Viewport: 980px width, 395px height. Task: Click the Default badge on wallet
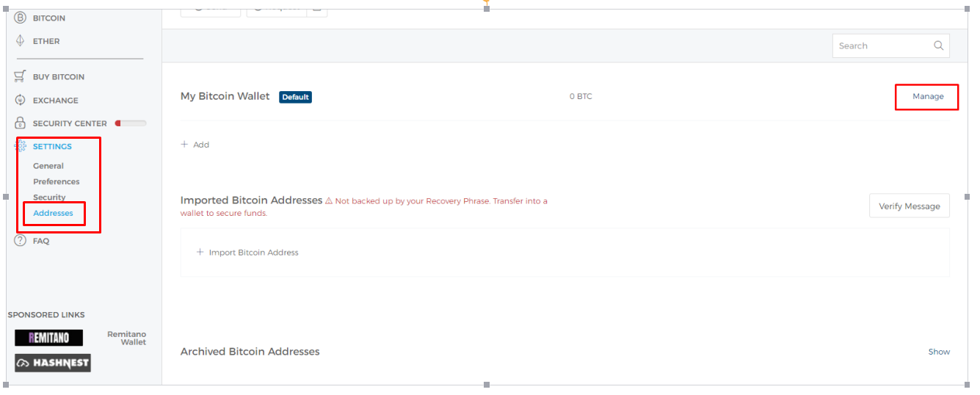click(x=295, y=97)
